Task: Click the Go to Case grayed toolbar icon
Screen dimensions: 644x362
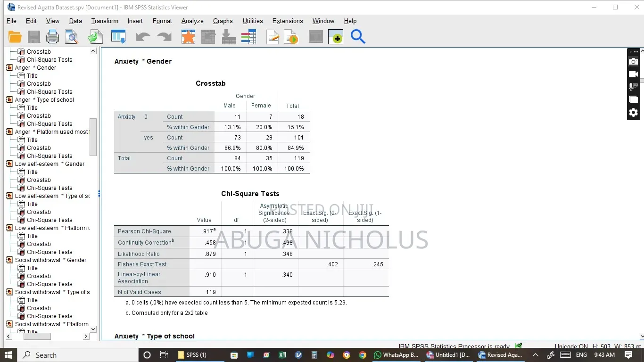Action: [208, 37]
